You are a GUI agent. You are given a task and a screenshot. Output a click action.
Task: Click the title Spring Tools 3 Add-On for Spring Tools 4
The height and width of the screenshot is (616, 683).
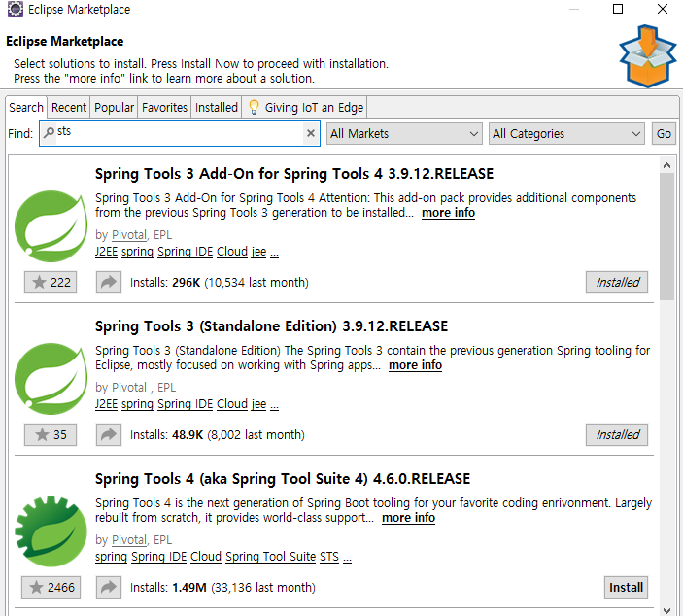tap(294, 173)
